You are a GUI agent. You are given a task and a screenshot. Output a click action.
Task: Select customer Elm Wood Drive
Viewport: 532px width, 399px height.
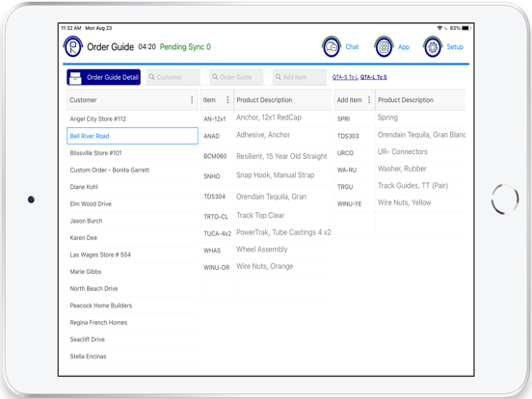tap(132, 203)
